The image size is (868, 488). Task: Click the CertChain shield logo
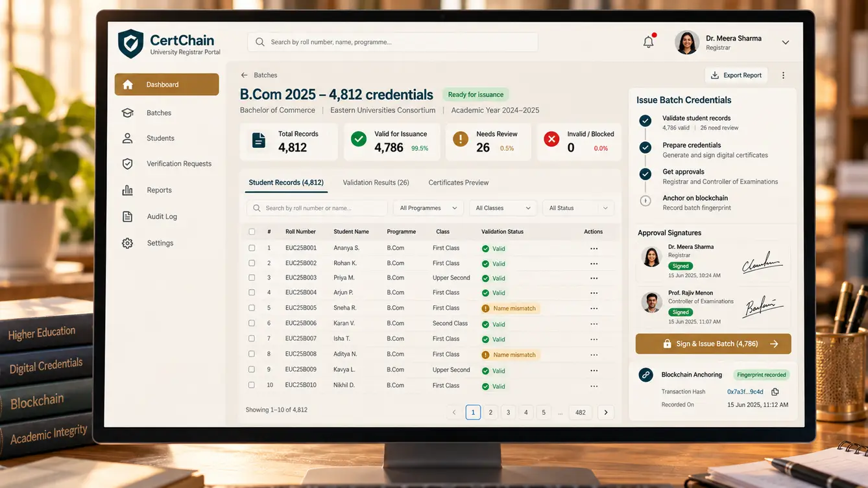(130, 43)
